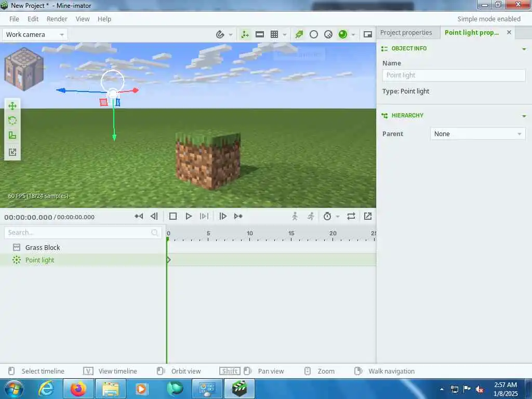Screen dimensions: 532x399
Task: Open the render mode dropdown arrow
Action: tap(353, 35)
